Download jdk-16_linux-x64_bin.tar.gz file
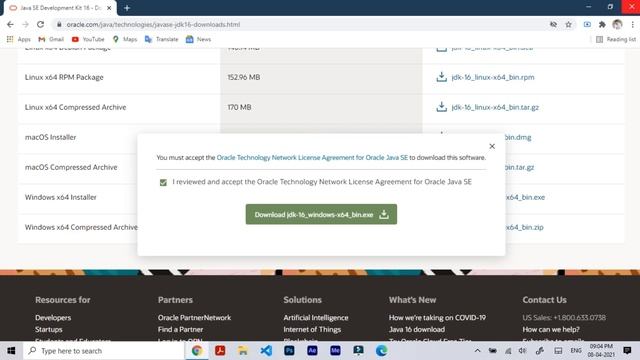 click(x=495, y=107)
